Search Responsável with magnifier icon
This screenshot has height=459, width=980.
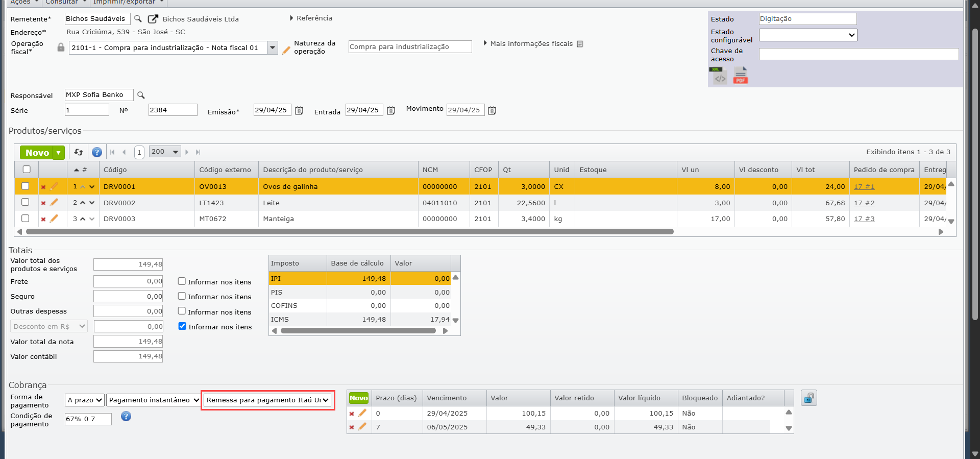point(141,95)
